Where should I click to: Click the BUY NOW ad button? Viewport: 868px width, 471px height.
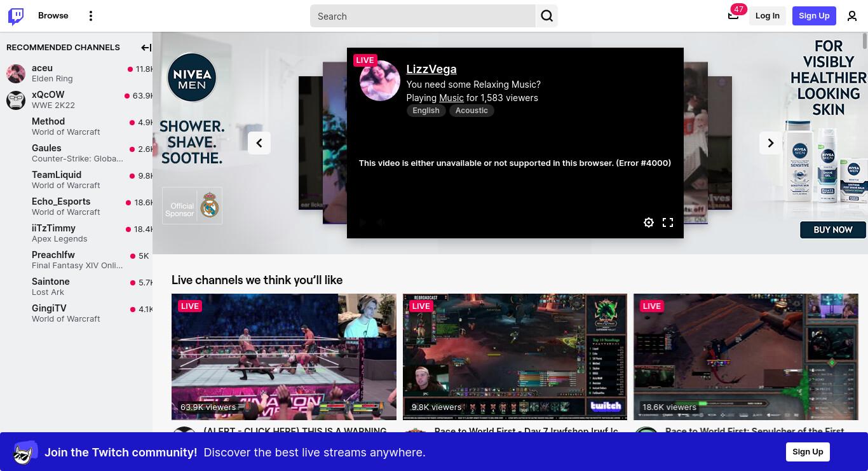click(x=833, y=230)
